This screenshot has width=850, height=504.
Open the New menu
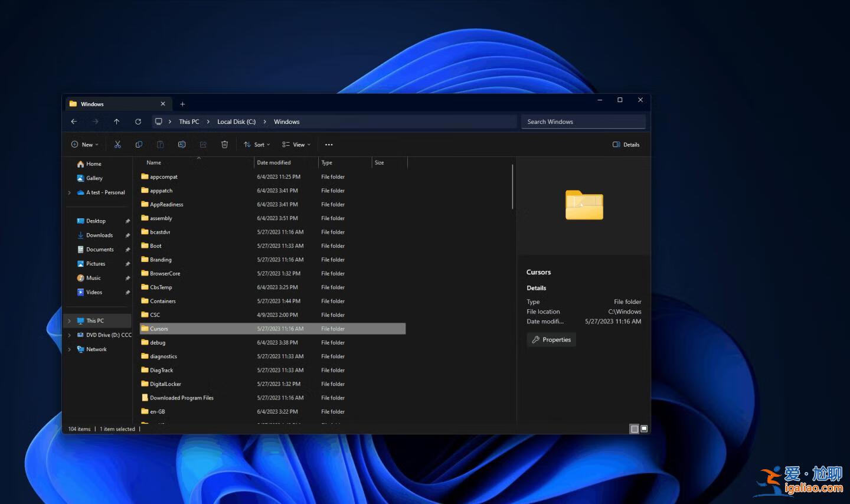[84, 144]
